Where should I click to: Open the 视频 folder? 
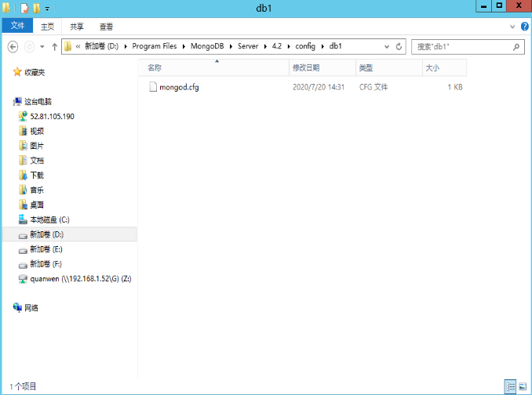[37, 131]
